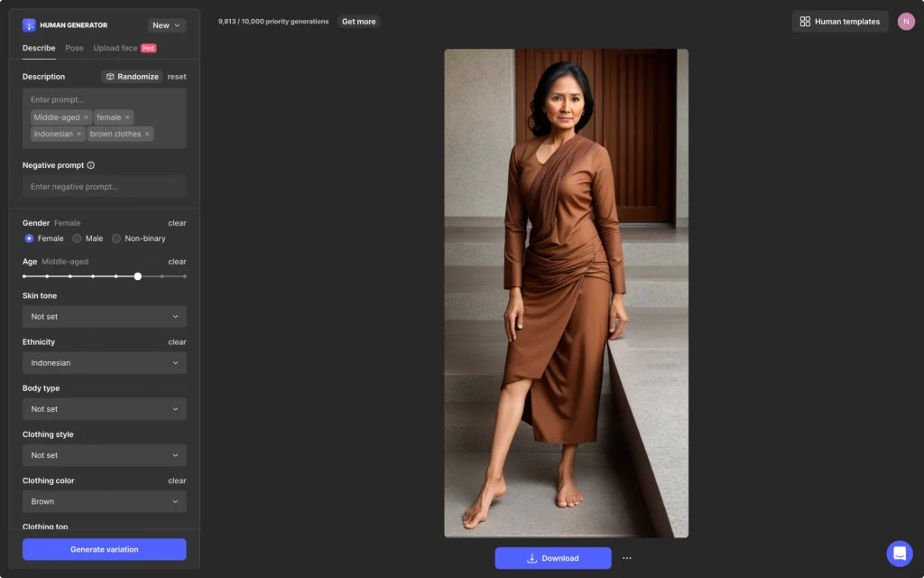Viewport: 924px width, 578px height.
Task: Open the user avatar menu
Action: click(906, 22)
